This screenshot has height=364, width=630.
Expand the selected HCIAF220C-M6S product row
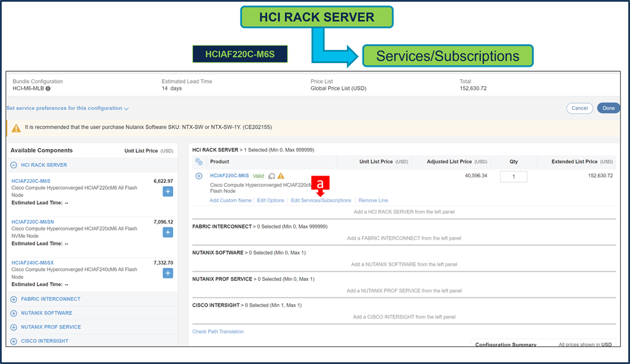point(199,176)
